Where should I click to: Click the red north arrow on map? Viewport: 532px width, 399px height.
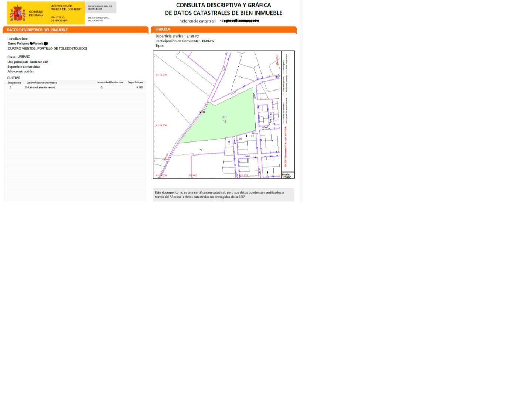(x=277, y=59)
